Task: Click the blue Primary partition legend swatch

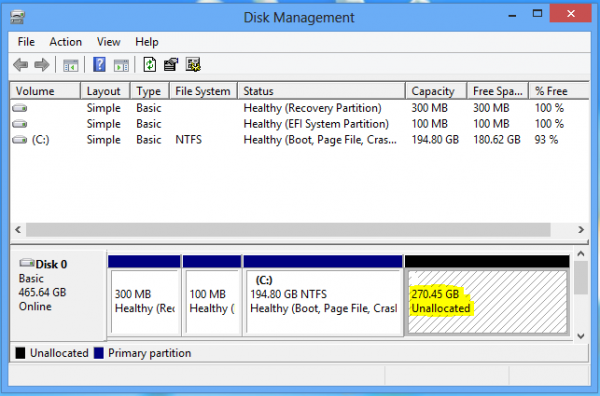Action: pyautogui.click(x=99, y=353)
